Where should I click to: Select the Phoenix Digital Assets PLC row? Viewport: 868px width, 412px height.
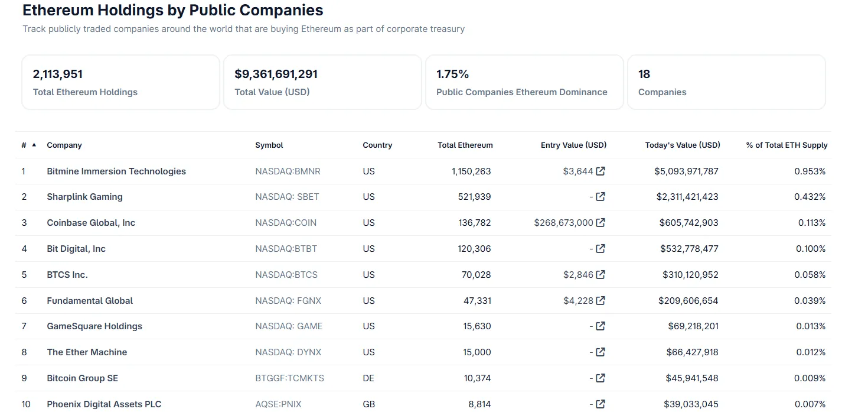104,404
